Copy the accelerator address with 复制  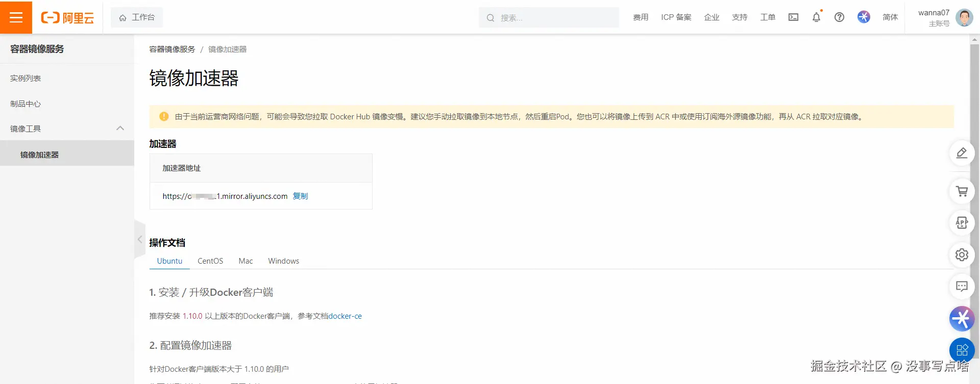tap(300, 196)
